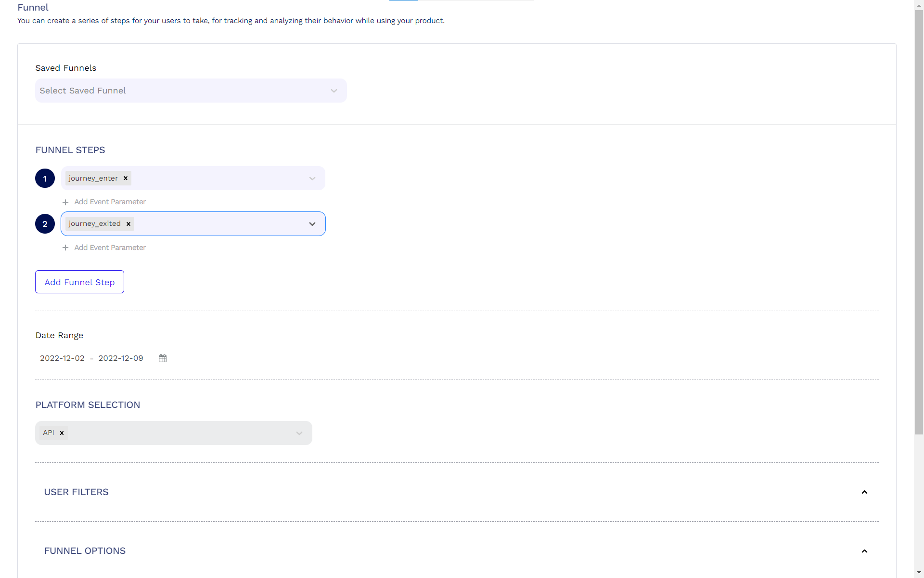Expand the PLATFORM SELECTION dropdown
The width and height of the screenshot is (924, 578).
[x=300, y=432]
